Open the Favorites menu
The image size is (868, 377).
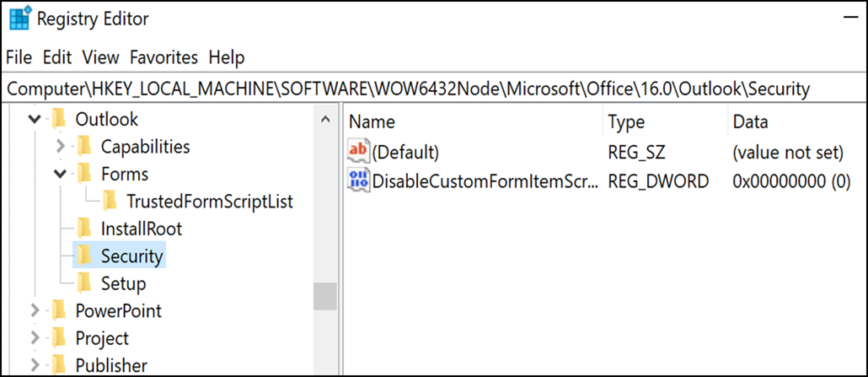163,57
